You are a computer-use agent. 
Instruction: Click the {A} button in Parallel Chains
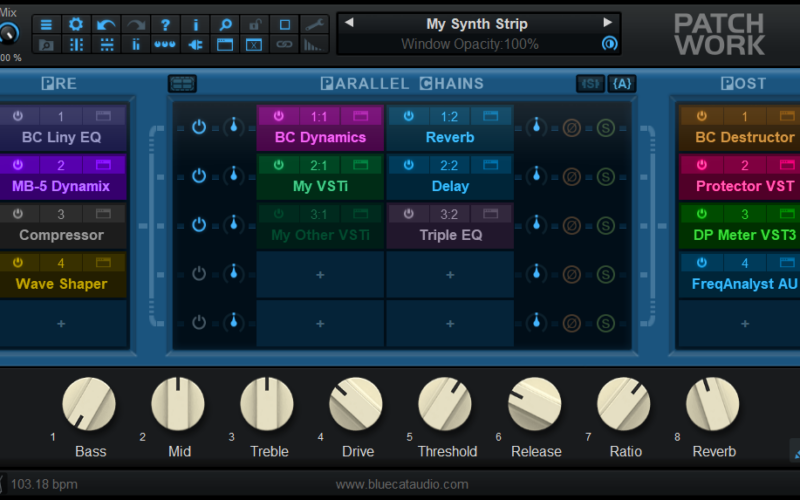pyautogui.click(x=622, y=84)
